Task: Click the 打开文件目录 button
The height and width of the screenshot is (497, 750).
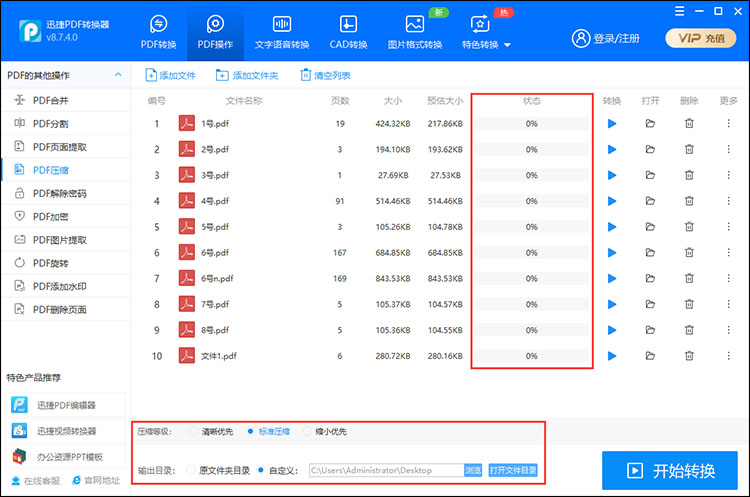Action: coord(513,470)
